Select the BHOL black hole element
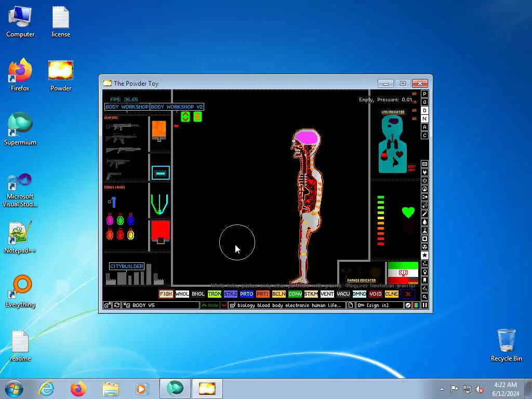 click(x=198, y=294)
